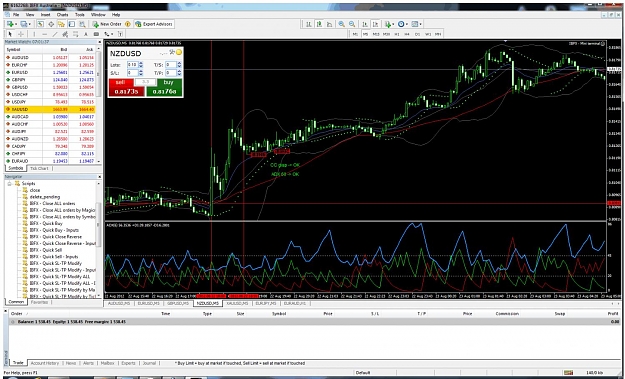Select the EURUSD row in Market Watch
This screenshot has width=625, height=379.
[x=50, y=72]
